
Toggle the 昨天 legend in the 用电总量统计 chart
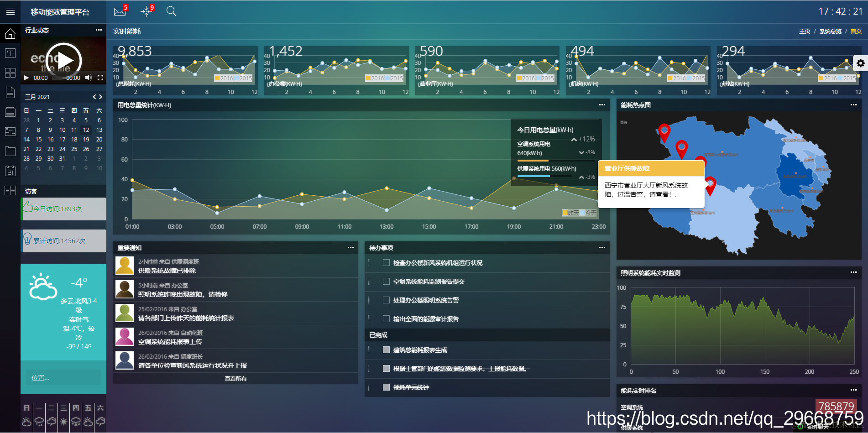click(x=570, y=213)
